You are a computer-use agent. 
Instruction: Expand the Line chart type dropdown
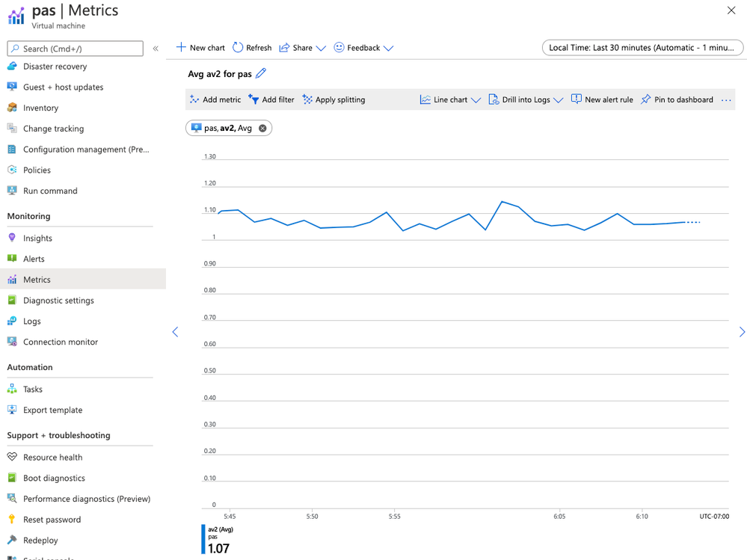(476, 100)
